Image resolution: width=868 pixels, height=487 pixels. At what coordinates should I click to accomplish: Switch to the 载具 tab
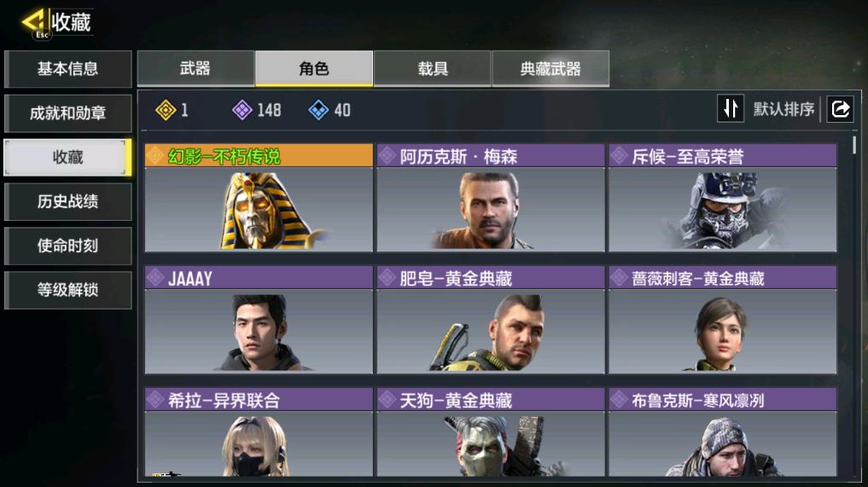pyautogui.click(x=433, y=68)
